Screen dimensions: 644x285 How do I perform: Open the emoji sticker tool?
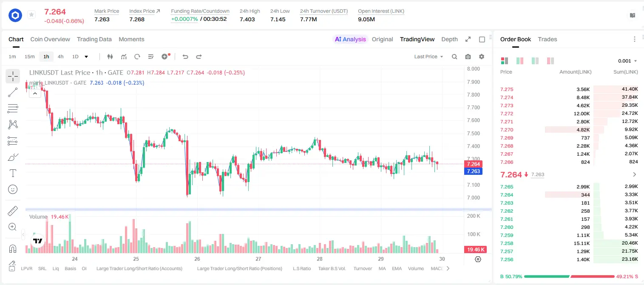tap(13, 189)
